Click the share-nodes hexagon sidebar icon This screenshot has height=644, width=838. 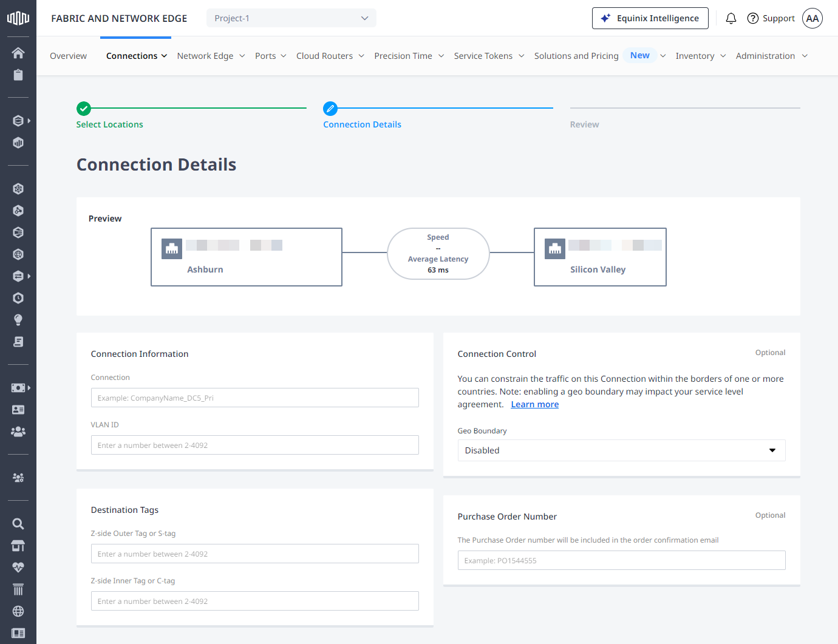(x=18, y=211)
